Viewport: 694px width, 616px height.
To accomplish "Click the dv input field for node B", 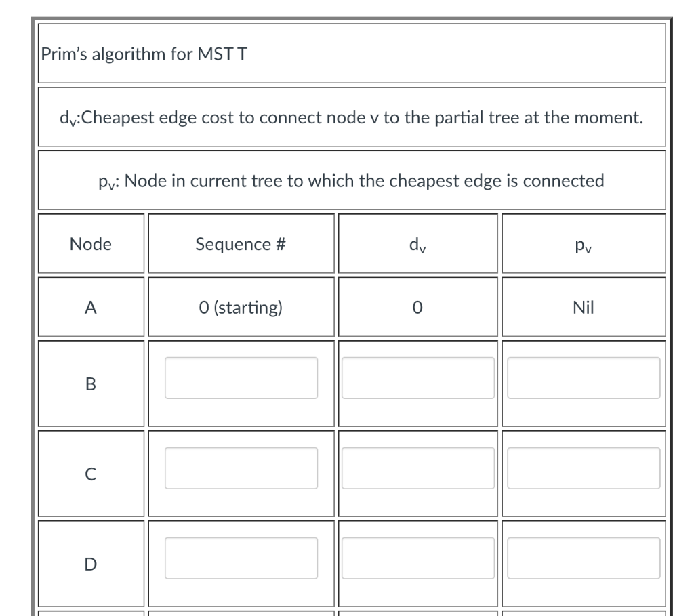I will 417,377.
